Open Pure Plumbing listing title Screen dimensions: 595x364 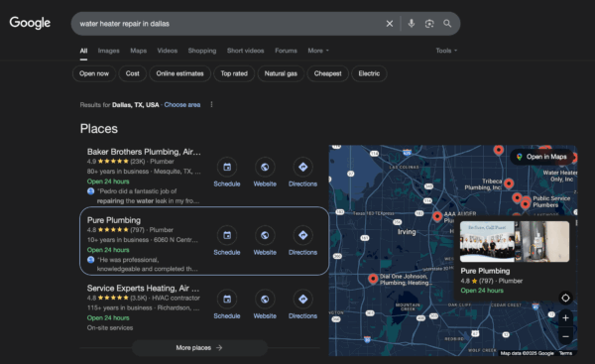pyautogui.click(x=114, y=220)
